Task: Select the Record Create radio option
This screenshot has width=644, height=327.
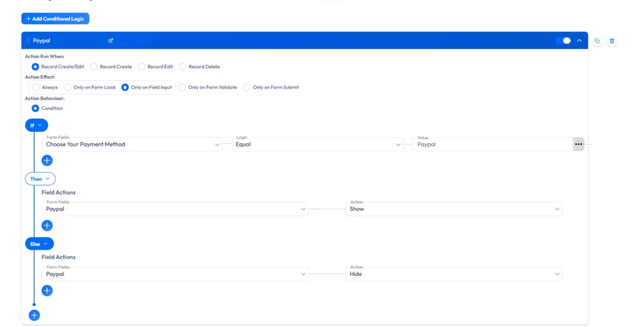Action: pyautogui.click(x=94, y=67)
